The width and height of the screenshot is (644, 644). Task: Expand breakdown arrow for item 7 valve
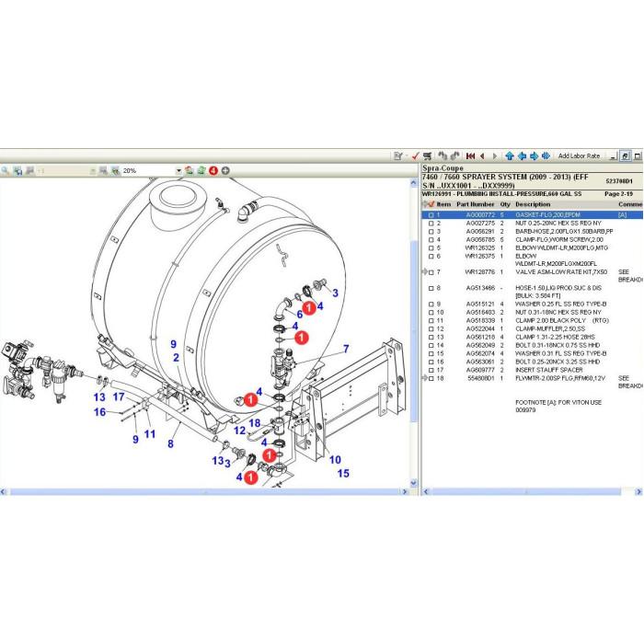tap(425, 272)
